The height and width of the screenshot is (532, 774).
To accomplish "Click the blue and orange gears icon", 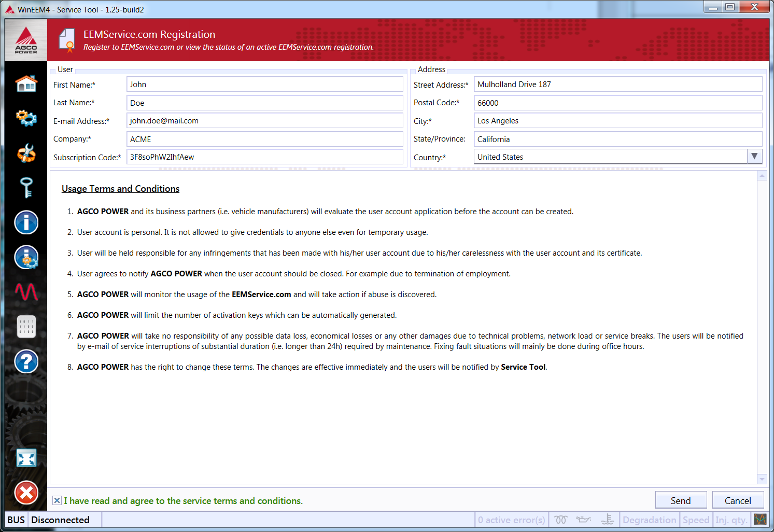I will [x=26, y=118].
